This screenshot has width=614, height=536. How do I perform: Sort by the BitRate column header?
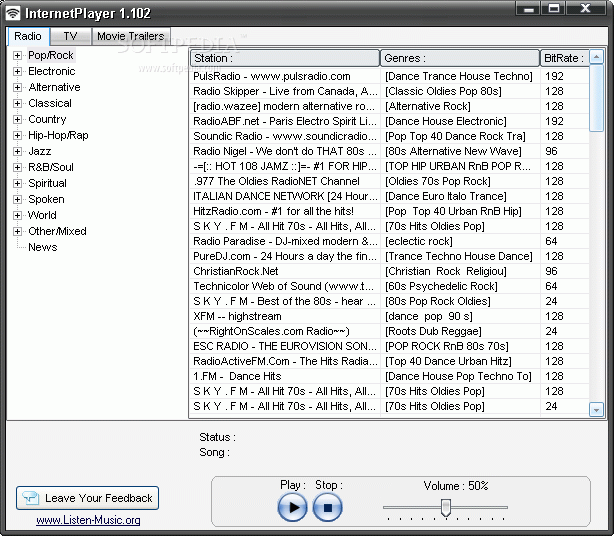click(564, 58)
